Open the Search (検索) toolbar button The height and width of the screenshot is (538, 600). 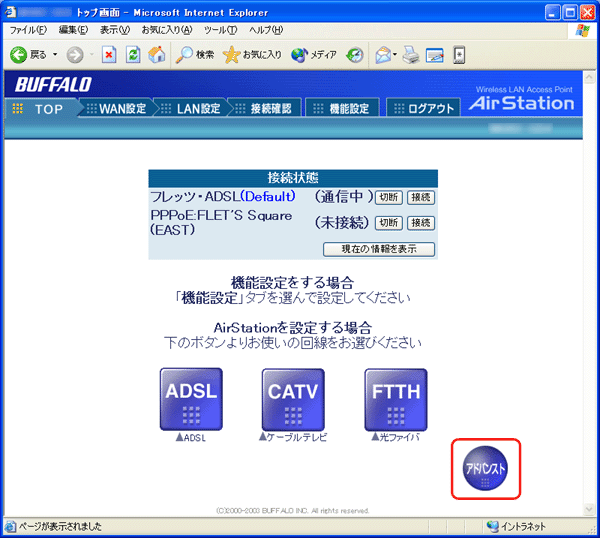(x=195, y=55)
